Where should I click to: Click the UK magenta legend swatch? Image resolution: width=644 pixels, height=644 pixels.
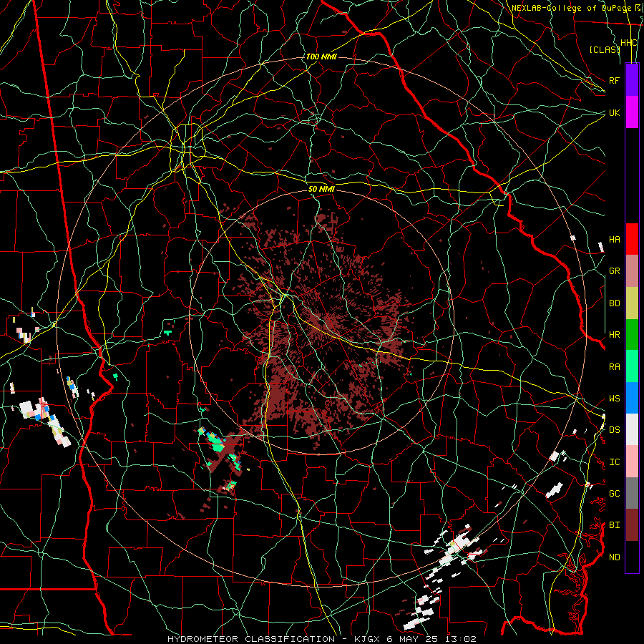coord(632,112)
